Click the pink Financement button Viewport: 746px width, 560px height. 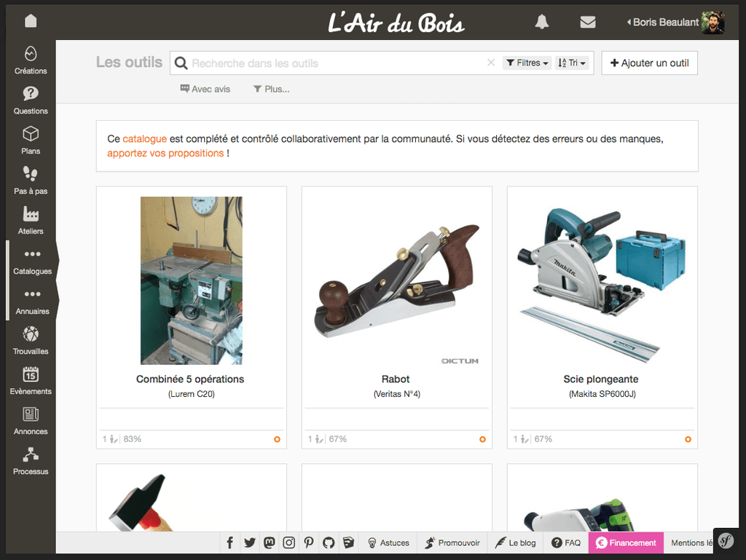point(626,543)
